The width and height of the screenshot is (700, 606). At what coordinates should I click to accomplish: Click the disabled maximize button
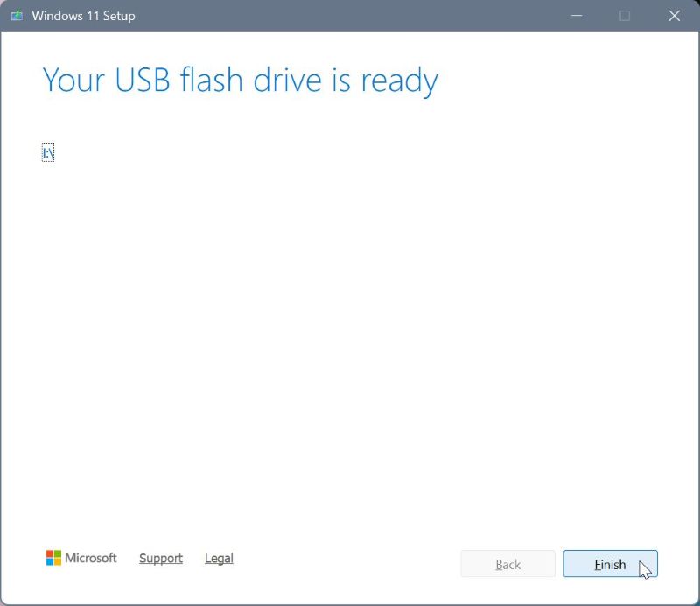625,16
